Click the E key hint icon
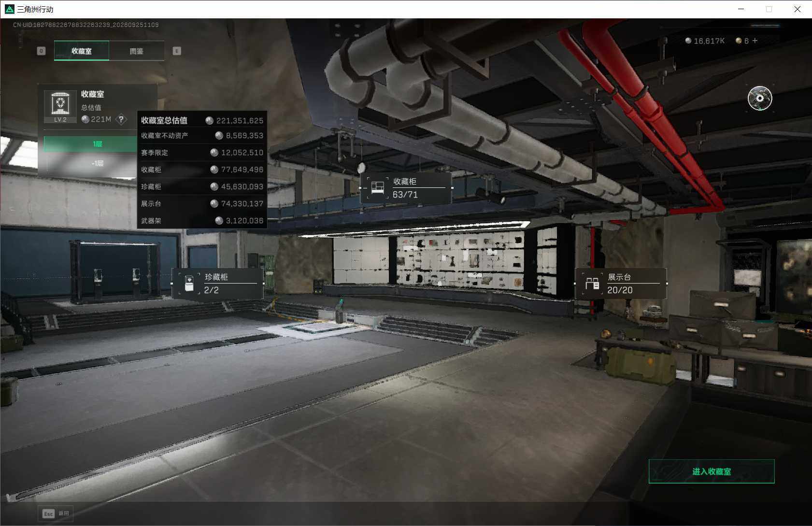 click(x=177, y=51)
